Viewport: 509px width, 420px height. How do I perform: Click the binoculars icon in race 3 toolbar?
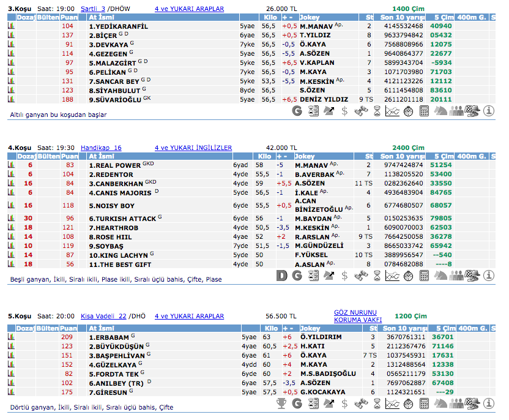pyautogui.click(x=362, y=111)
